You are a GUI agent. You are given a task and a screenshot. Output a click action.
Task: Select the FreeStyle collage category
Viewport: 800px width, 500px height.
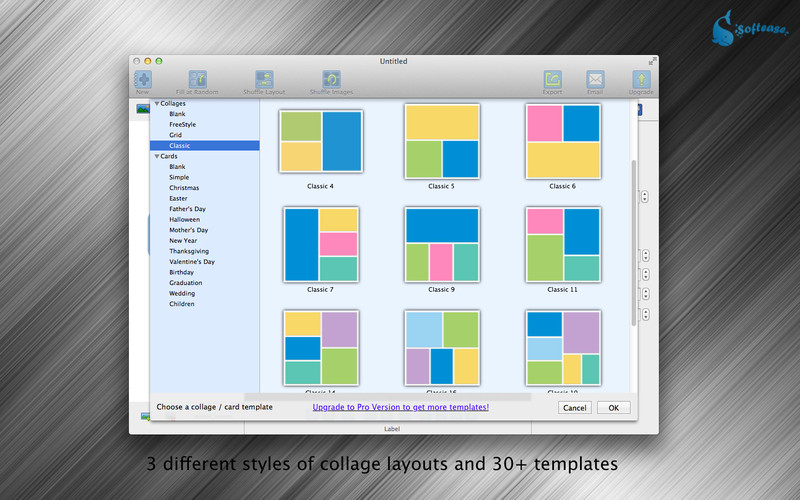tap(182, 125)
